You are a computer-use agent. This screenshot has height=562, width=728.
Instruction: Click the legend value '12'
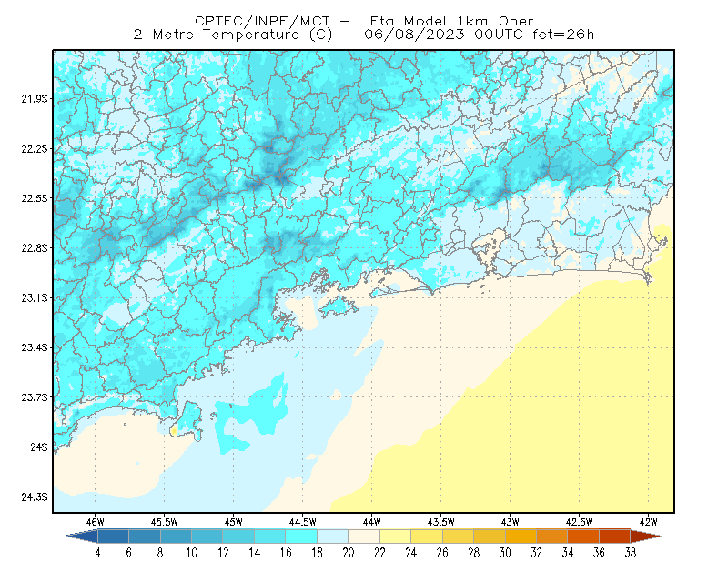(223, 553)
